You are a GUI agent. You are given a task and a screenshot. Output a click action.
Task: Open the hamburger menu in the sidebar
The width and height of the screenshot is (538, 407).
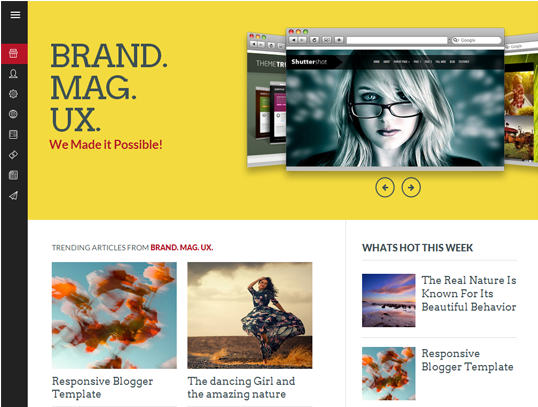coord(15,15)
